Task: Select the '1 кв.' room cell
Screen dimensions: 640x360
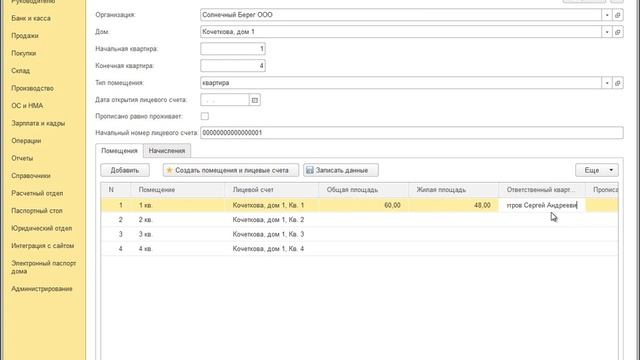Action: click(x=178, y=205)
